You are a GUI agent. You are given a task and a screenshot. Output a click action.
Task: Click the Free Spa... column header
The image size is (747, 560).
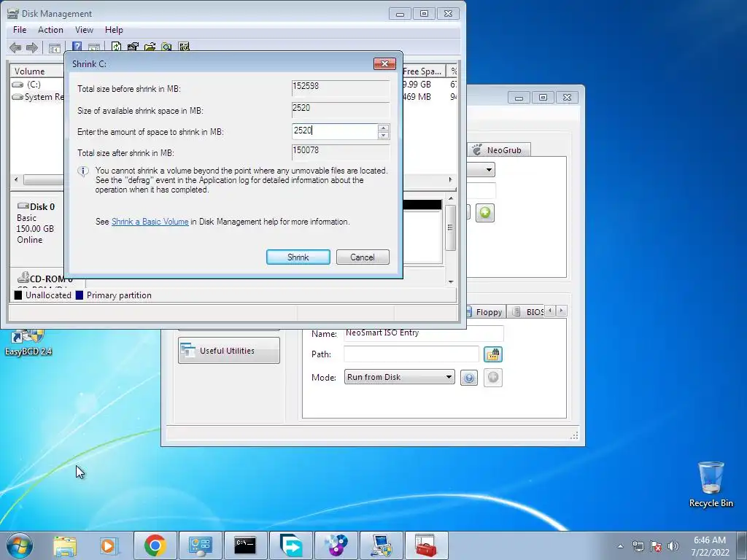[x=423, y=71]
